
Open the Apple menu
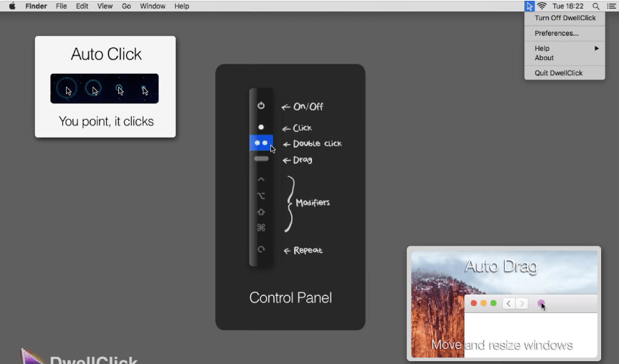pos(12,6)
